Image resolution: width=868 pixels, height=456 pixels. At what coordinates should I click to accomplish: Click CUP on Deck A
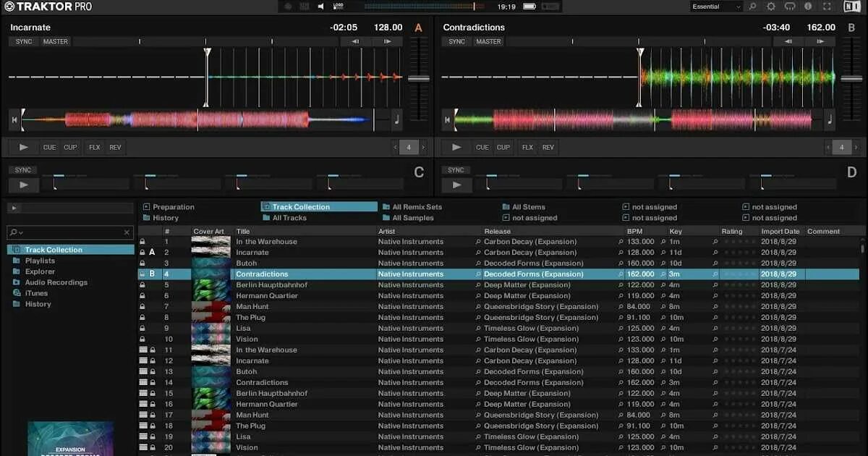(x=70, y=147)
